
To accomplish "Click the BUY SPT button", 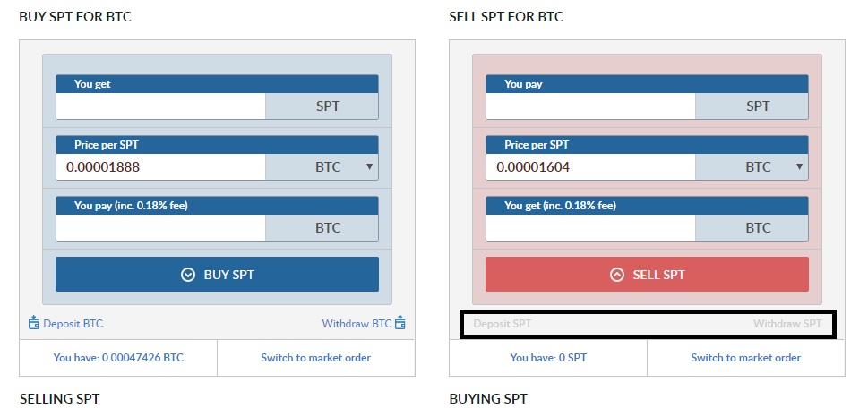I will pyautogui.click(x=217, y=274).
